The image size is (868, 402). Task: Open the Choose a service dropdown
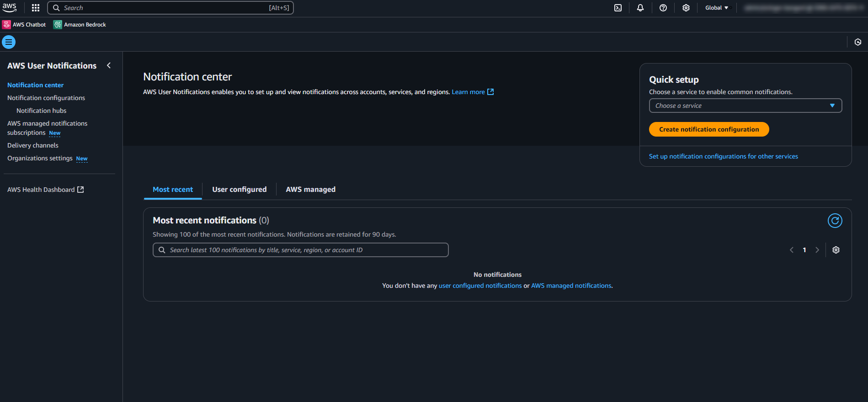[x=746, y=106]
